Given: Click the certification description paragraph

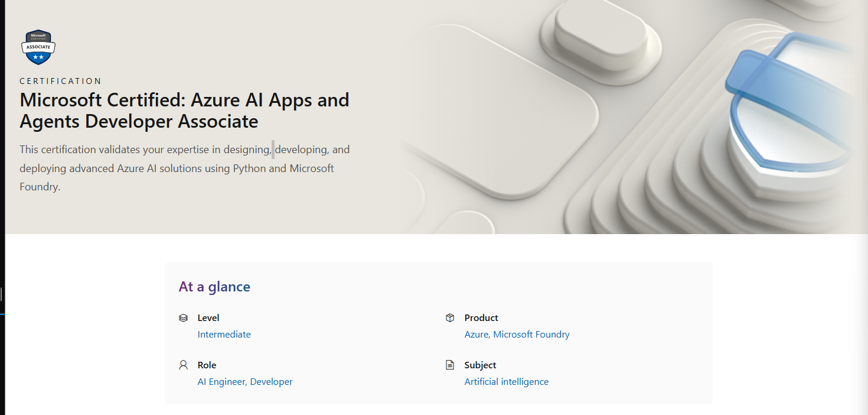Looking at the screenshot, I should 185,168.
